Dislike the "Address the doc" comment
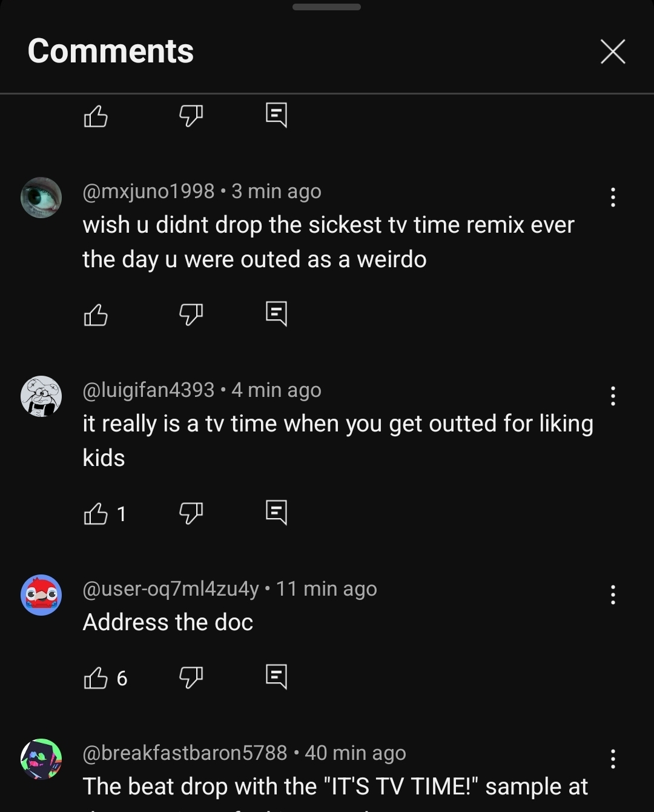This screenshot has width=654, height=812. [x=191, y=677]
